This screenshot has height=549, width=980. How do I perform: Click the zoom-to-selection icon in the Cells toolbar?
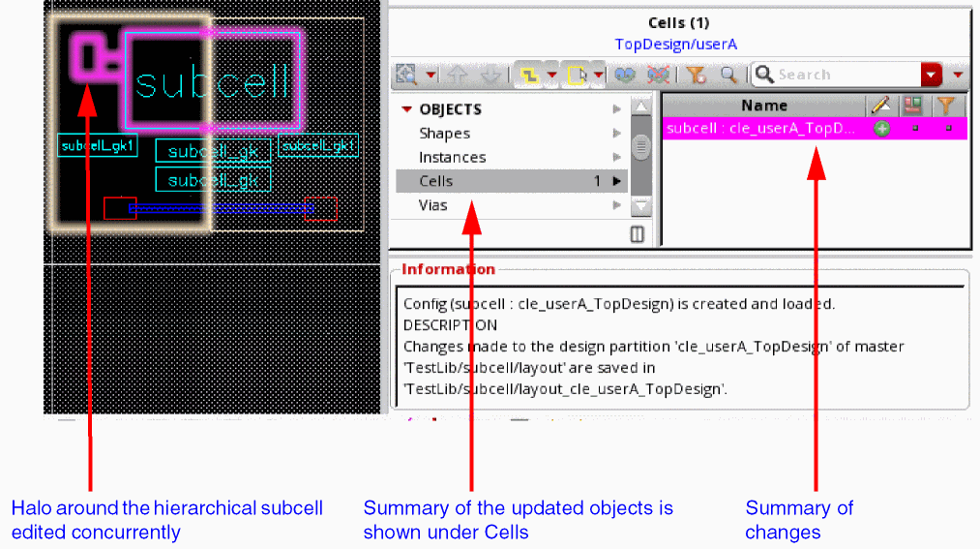click(x=406, y=75)
